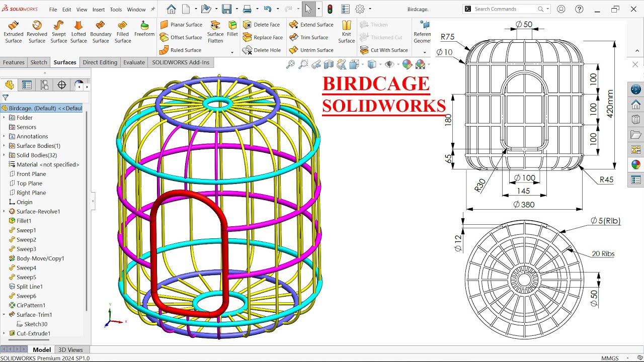Select the Boundary Surface tool
Image resolution: width=644 pixels, height=362 pixels.
pos(101,32)
